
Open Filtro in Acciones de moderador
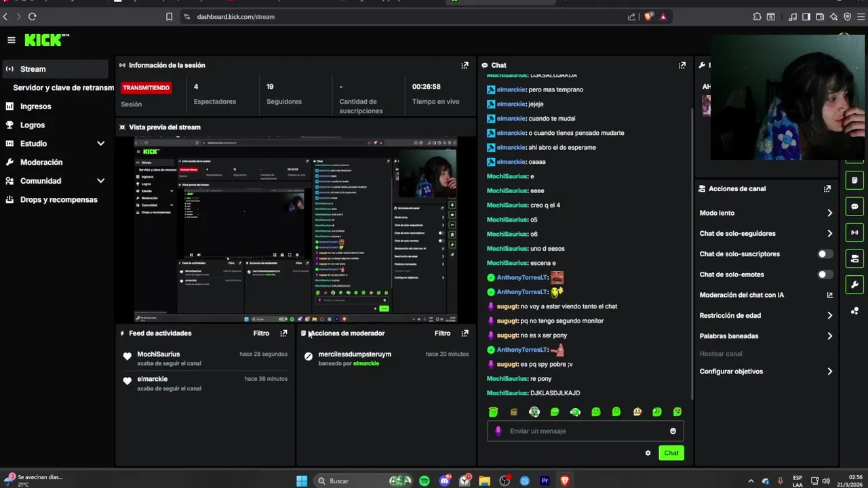442,333
